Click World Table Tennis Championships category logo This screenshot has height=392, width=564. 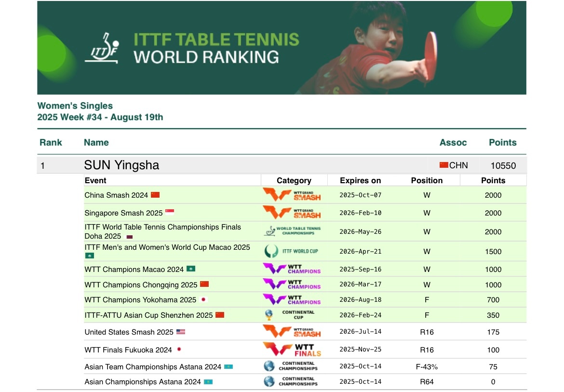point(293,231)
